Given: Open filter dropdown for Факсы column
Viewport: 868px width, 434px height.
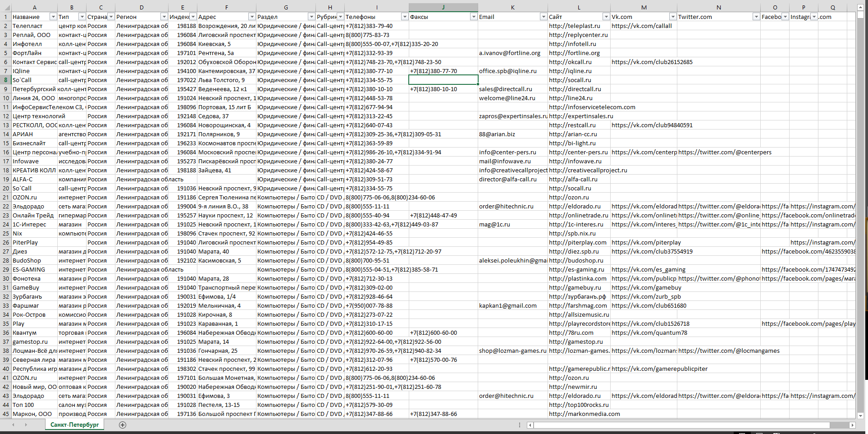Looking at the screenshot, I should [x=474, y=17].
